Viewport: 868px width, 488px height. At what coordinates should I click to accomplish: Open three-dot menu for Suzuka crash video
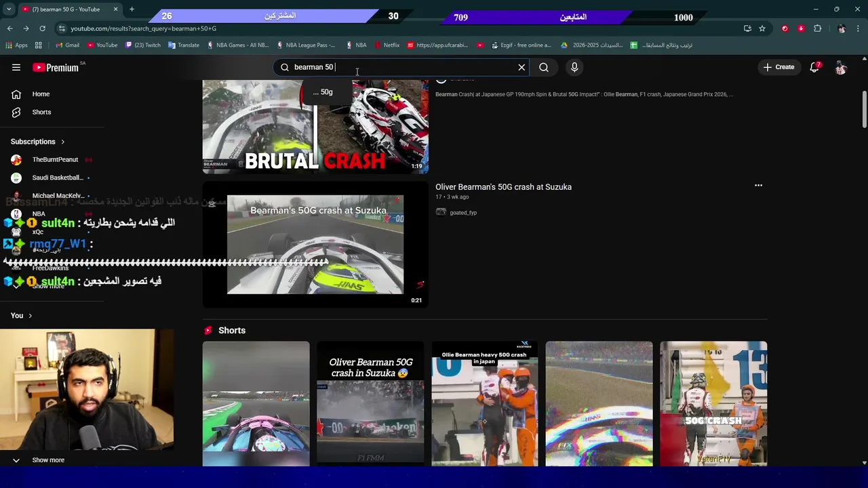point(758,185)
